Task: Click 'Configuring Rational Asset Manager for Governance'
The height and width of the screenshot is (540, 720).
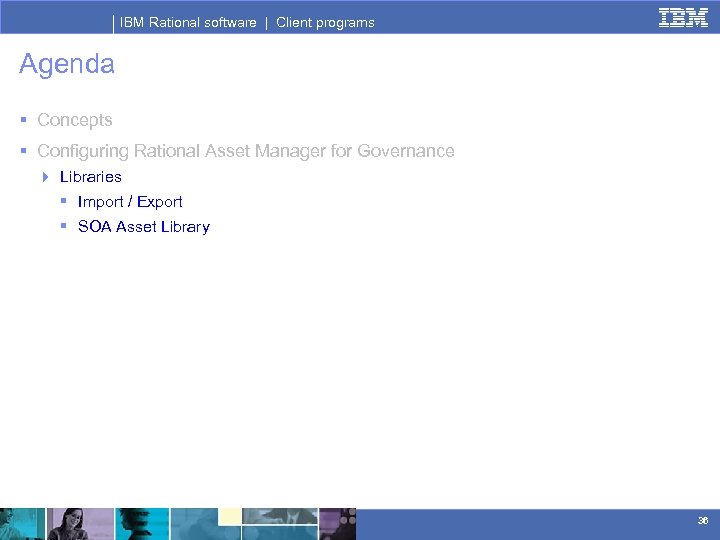Action: tap(246, 151)
